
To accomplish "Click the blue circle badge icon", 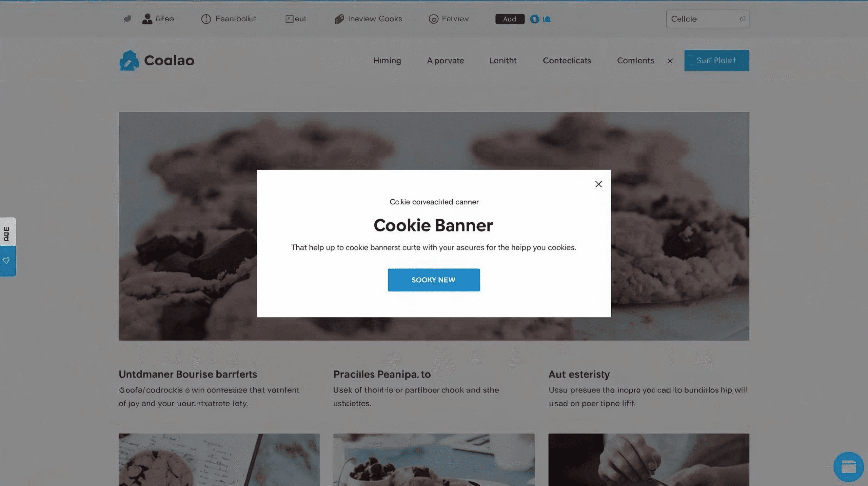I will [x=534, y=19].
